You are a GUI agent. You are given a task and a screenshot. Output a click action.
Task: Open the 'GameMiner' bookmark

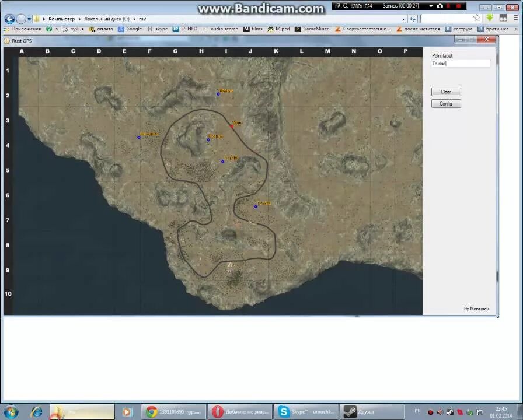point(312,29)
